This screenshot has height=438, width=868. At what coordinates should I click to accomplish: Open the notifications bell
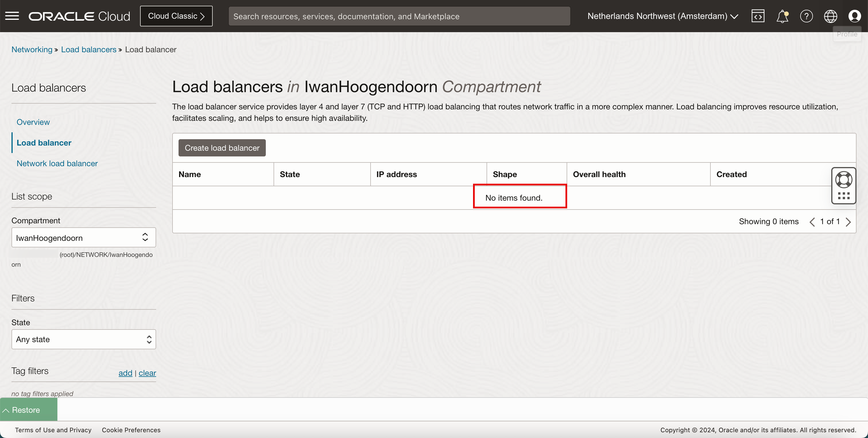[x=782, y=16]
